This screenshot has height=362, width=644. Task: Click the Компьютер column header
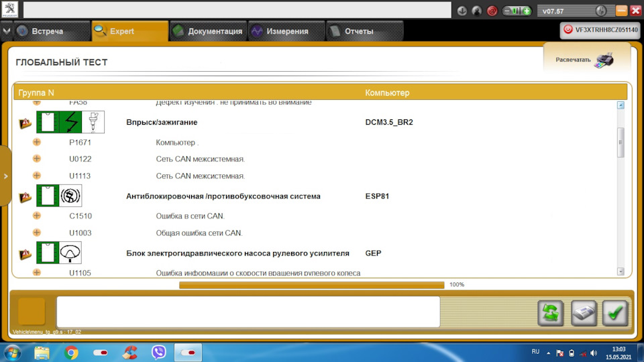pos(387,93)
